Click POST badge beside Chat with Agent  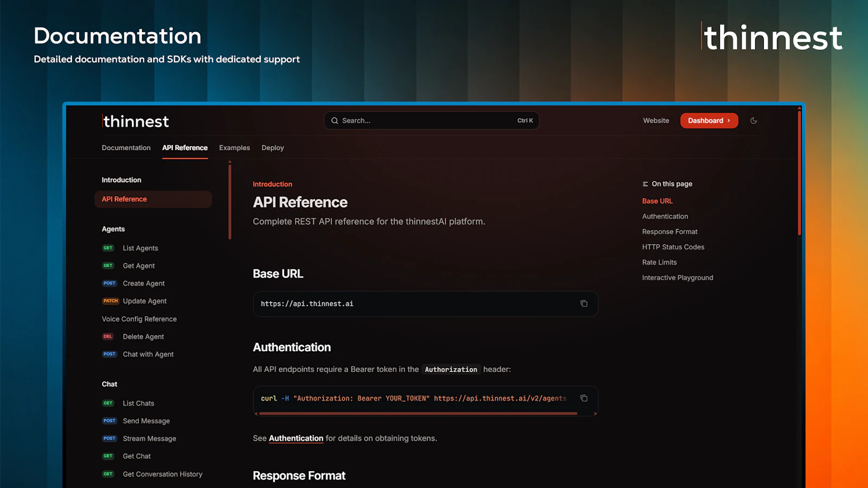tap(110, 354)
